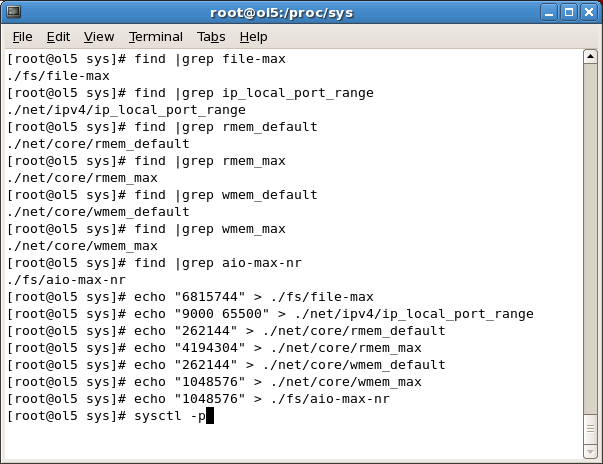Click the echo "6815744" command line

190,297
